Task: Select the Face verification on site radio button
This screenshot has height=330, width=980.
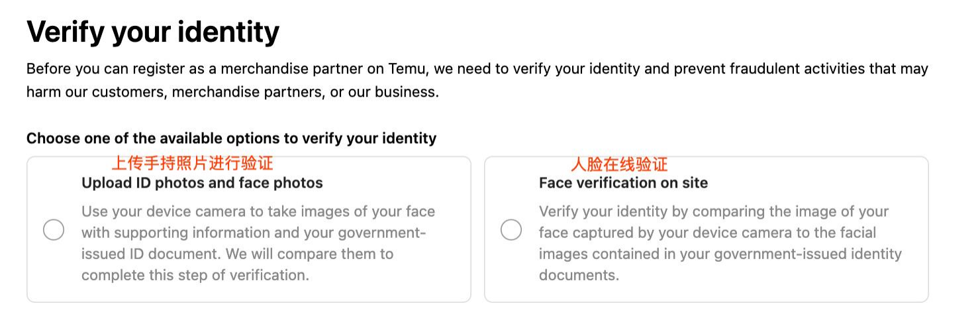Action: [x=511, y=231]
